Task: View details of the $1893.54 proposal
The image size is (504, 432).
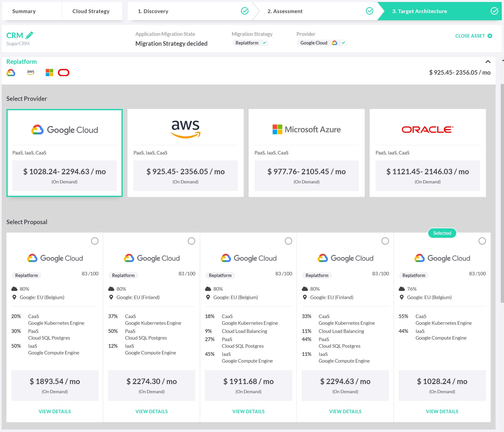Action: [x=55, y=411]
